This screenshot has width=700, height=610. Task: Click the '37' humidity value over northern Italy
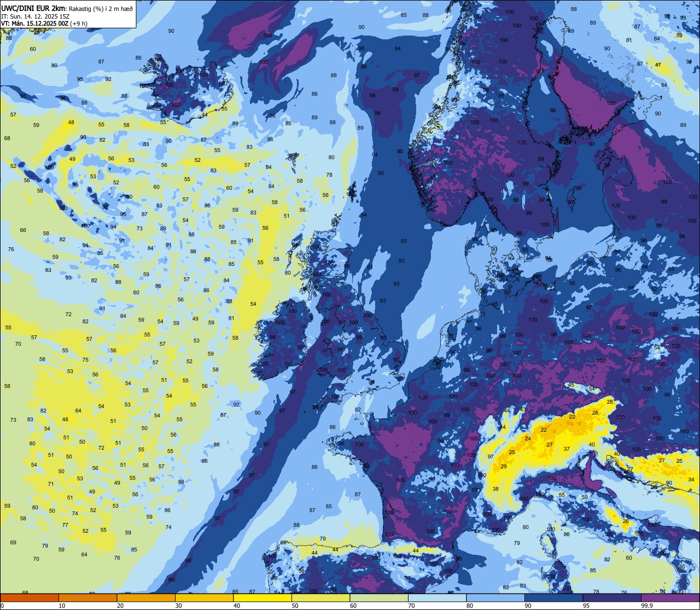coord(567,449)
